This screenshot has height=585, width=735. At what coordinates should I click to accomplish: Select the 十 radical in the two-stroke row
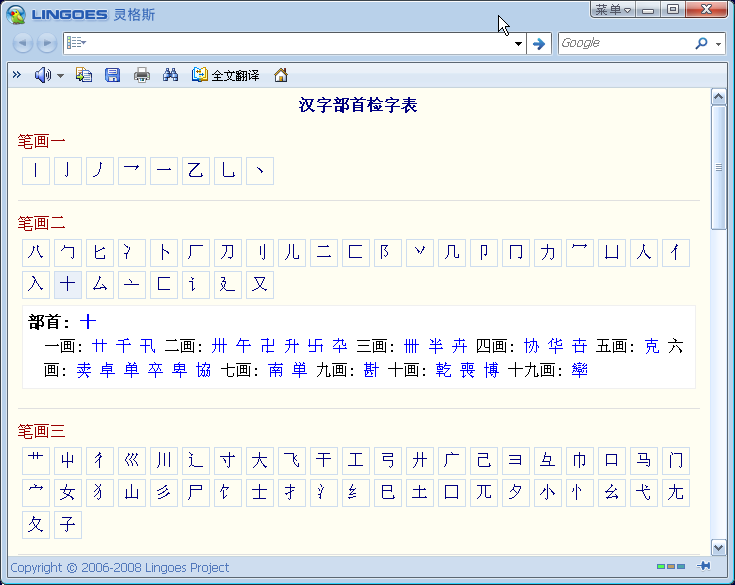tap(68, 285)
